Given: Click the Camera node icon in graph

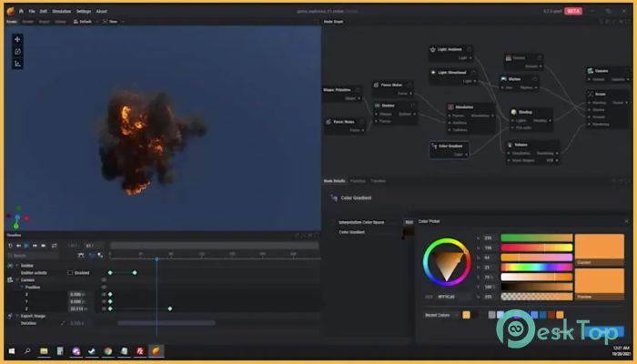Looking at the screenshot, I should (591, 71).
